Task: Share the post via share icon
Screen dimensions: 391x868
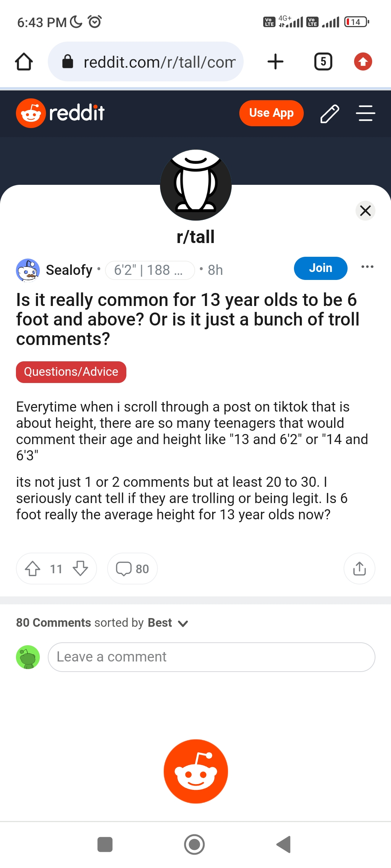Action: tap(360, 569)
